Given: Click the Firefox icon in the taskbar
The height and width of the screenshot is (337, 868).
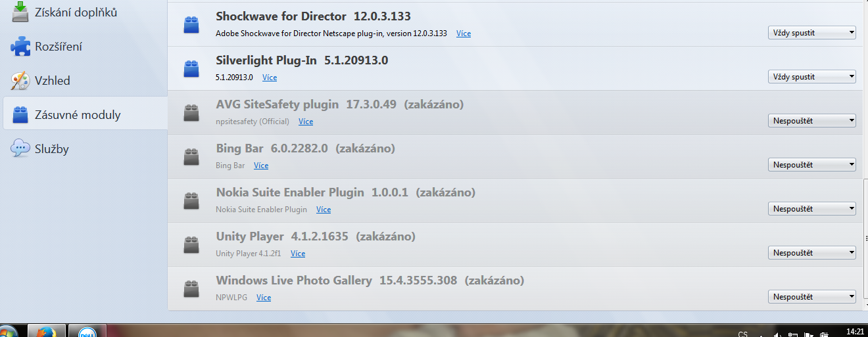Looking at the screenshot, I should [x=47, y=332].
